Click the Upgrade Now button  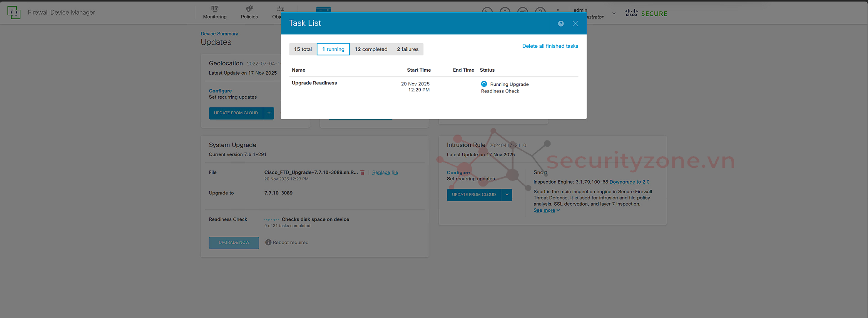point(234,243)
